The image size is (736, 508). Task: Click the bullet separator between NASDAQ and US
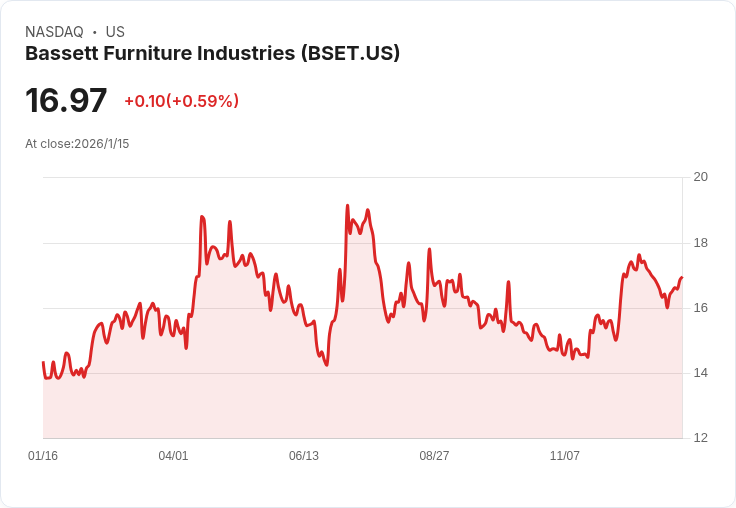tap(95, 32)
